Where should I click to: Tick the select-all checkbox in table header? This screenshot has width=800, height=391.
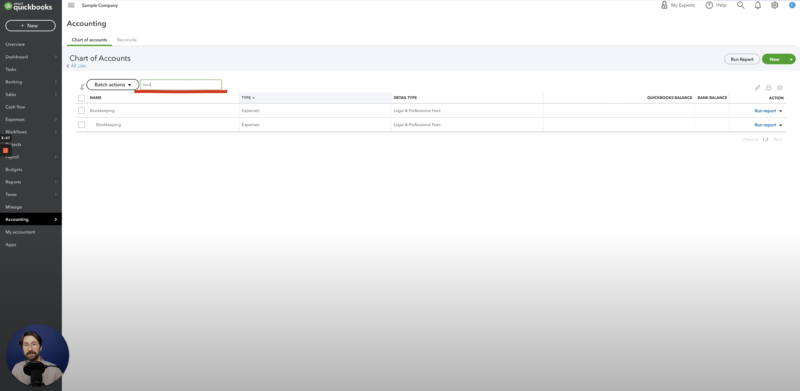click(81, 98)
